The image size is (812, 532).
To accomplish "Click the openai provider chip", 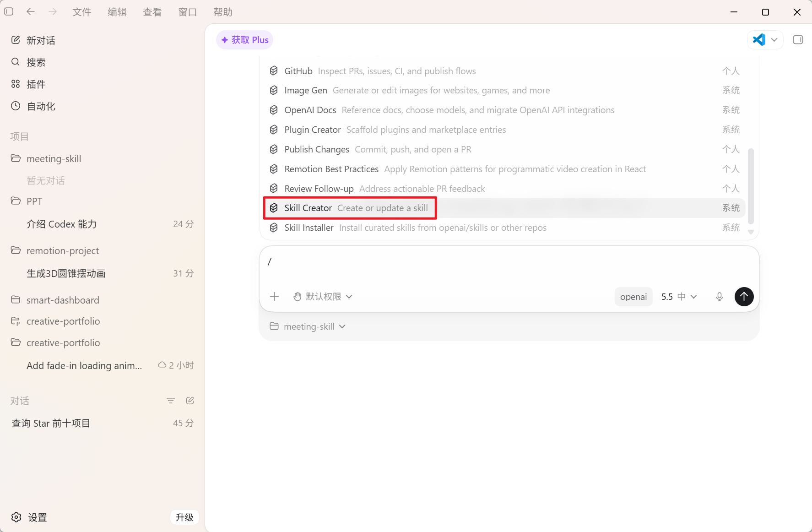I will [633, 297].
